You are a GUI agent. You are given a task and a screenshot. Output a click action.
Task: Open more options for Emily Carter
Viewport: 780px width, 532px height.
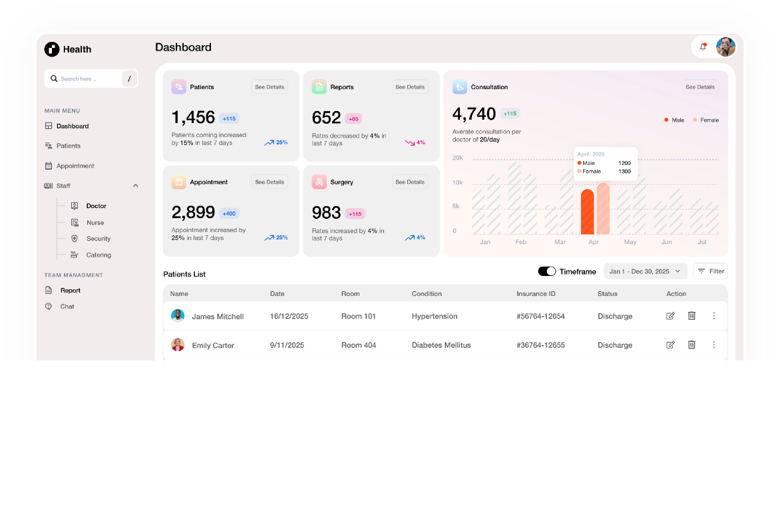pos(714,344)
